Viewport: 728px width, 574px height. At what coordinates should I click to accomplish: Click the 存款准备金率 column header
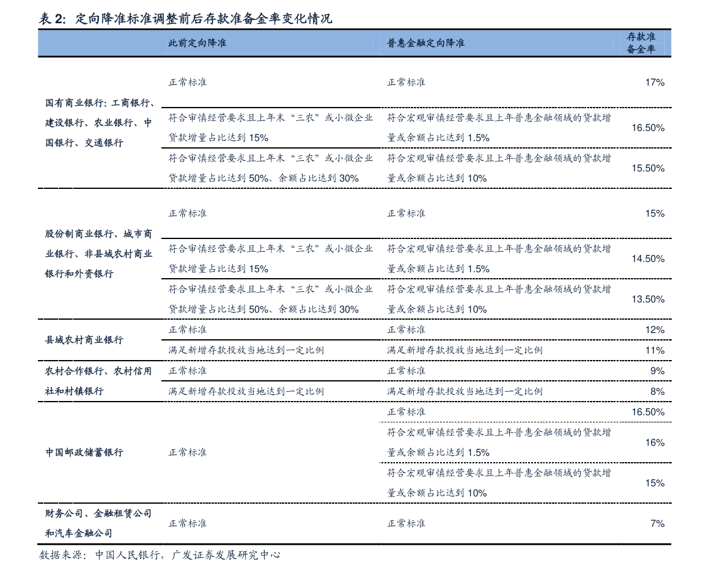tap(641, 43)
